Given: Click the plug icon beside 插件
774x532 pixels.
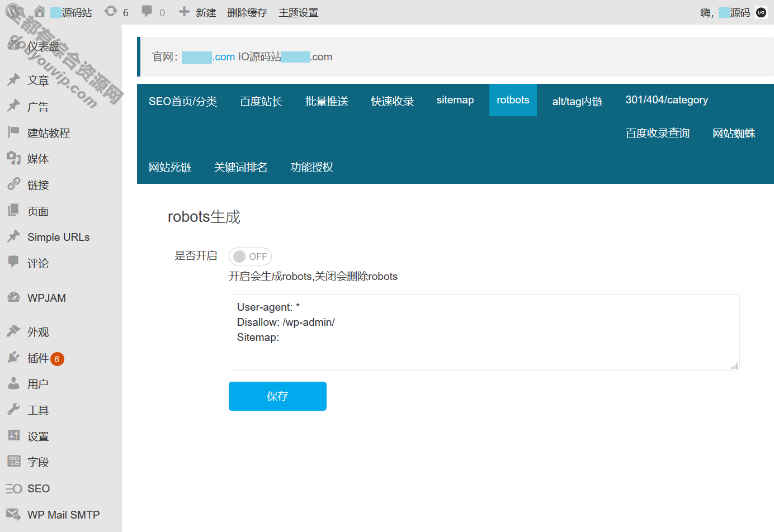Looking at the screenshot, I should click(13, 358).
